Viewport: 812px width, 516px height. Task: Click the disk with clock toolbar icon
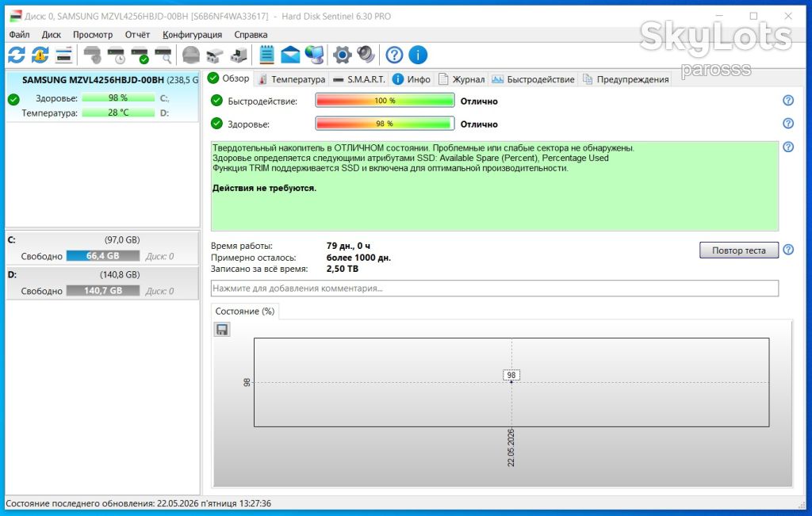[x=116, y=55]
